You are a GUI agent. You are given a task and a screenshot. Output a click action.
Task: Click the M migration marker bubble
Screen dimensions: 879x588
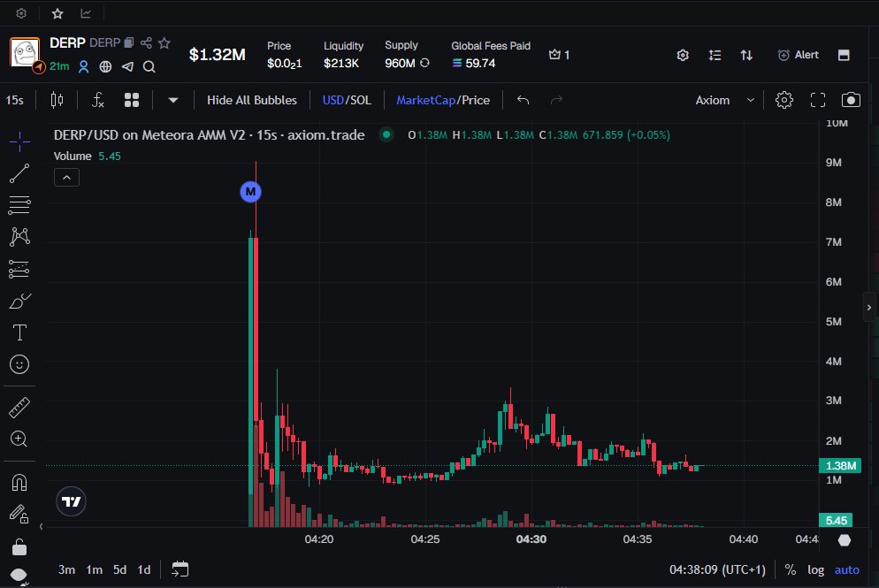250,192
